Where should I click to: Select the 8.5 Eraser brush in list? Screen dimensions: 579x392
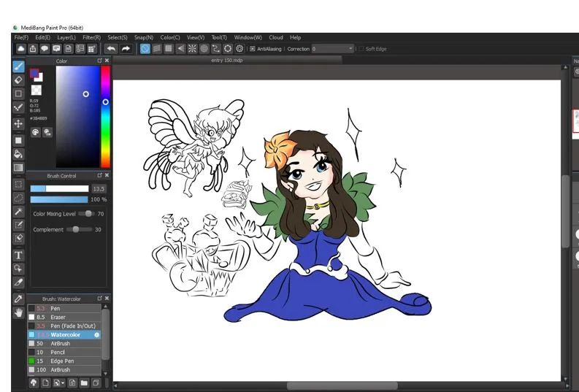pyautogui.click(x=64, y=317)
